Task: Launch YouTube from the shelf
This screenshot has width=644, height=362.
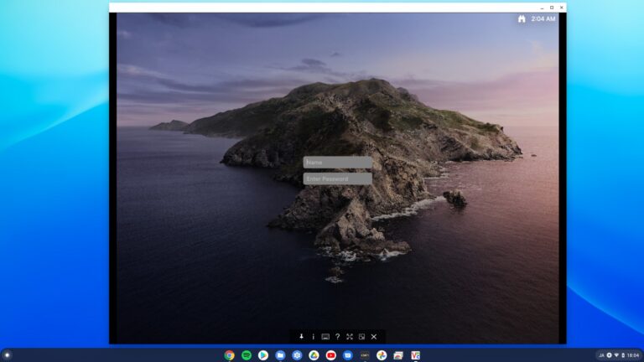Action: pos(330,355)
